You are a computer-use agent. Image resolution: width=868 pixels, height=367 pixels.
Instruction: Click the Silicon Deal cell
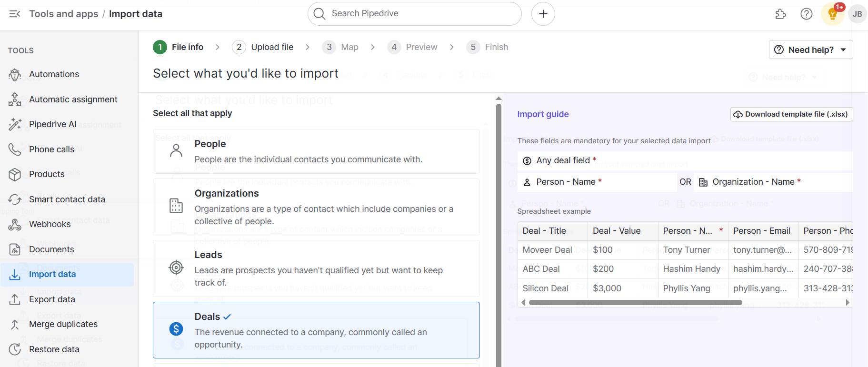(x=552, y=288)
